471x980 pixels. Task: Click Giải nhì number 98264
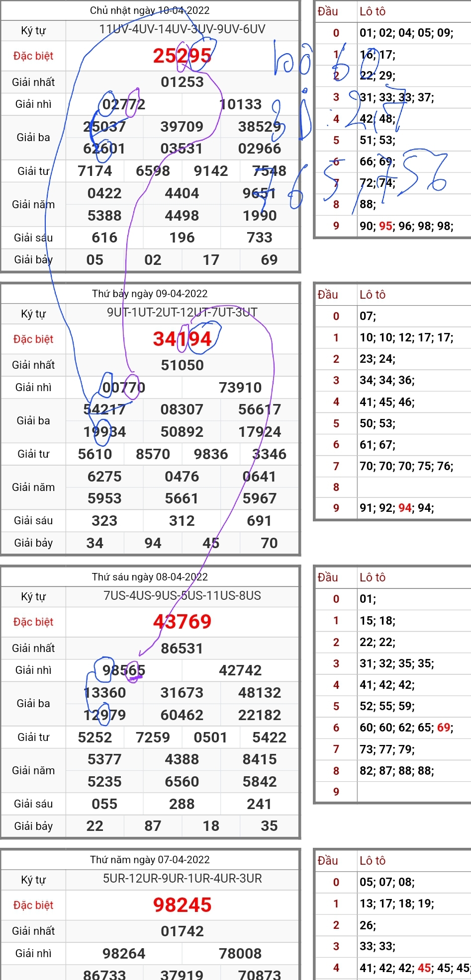point(124,954)
